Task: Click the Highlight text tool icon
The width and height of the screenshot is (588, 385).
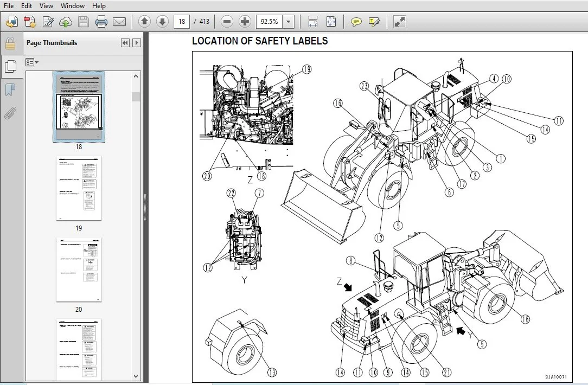Action: click(374, 22)
